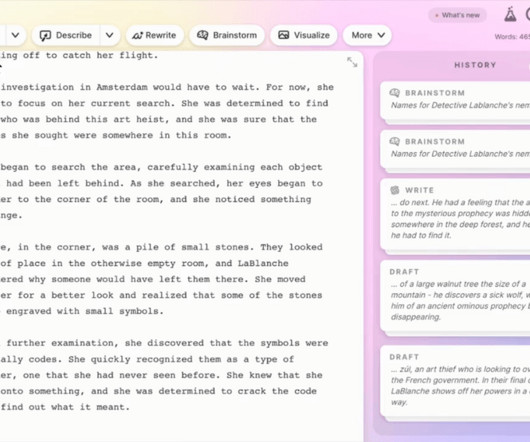Click the Describe icon in toolbar
The width and height of the screenshot is (530, 442).
pyautogui.click(x=45, y=35)
